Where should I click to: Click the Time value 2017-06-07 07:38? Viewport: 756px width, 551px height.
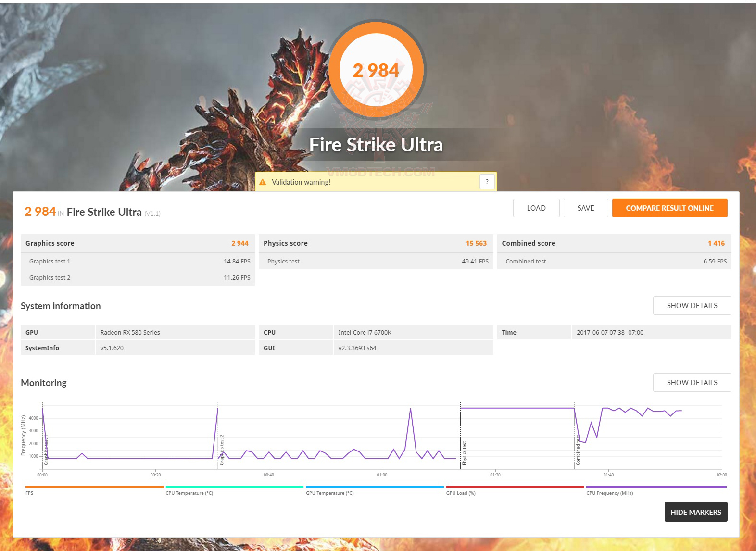tap(610, 333)
